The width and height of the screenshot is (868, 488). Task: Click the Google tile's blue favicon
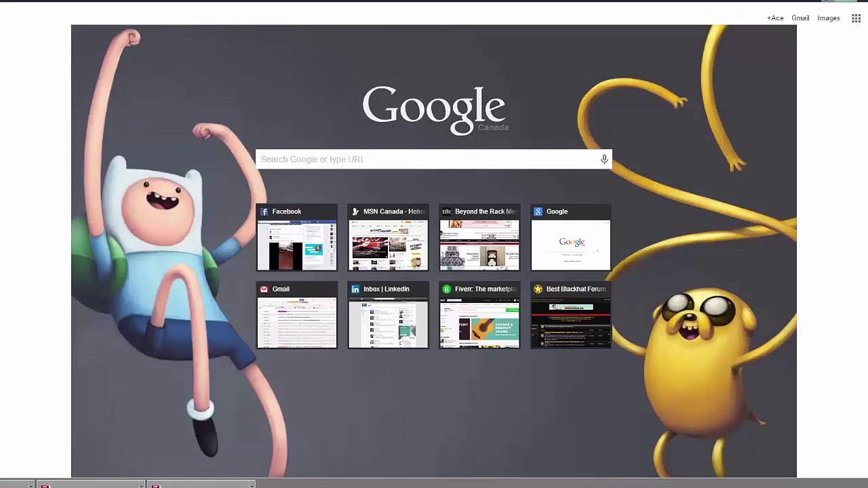(538, 211)
